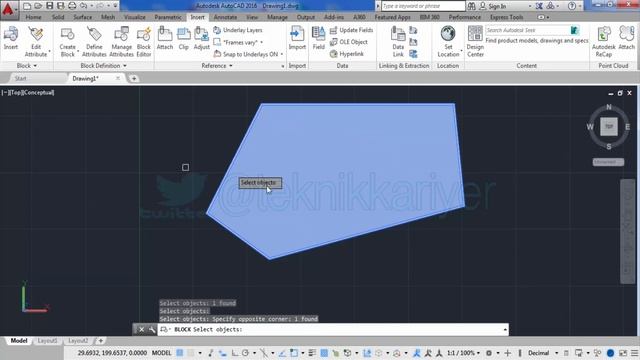Add a new drawing tab with plus
This screenshot has width=640, height=360.
pyautogui.click(x=134, y=78)
